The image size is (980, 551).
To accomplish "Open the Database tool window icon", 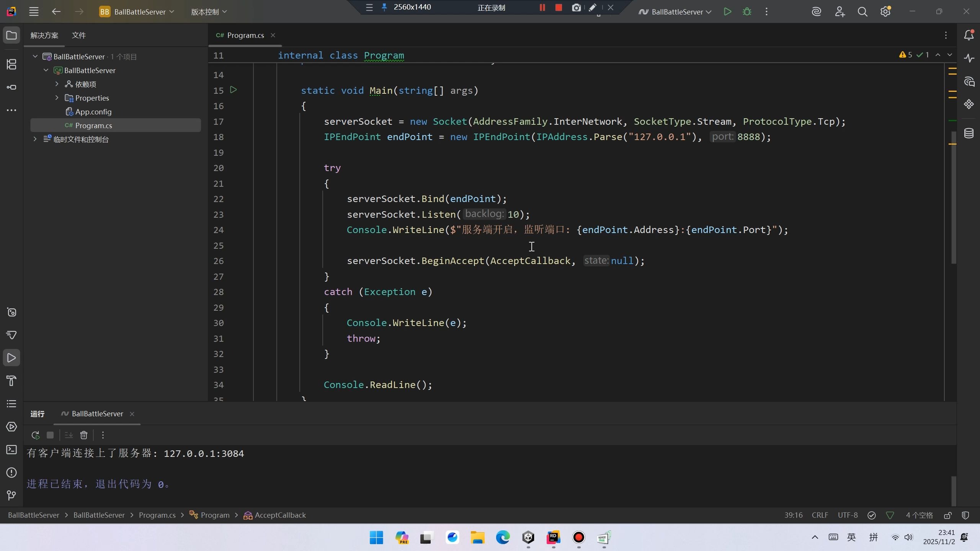I will click(x=969, y=134).
